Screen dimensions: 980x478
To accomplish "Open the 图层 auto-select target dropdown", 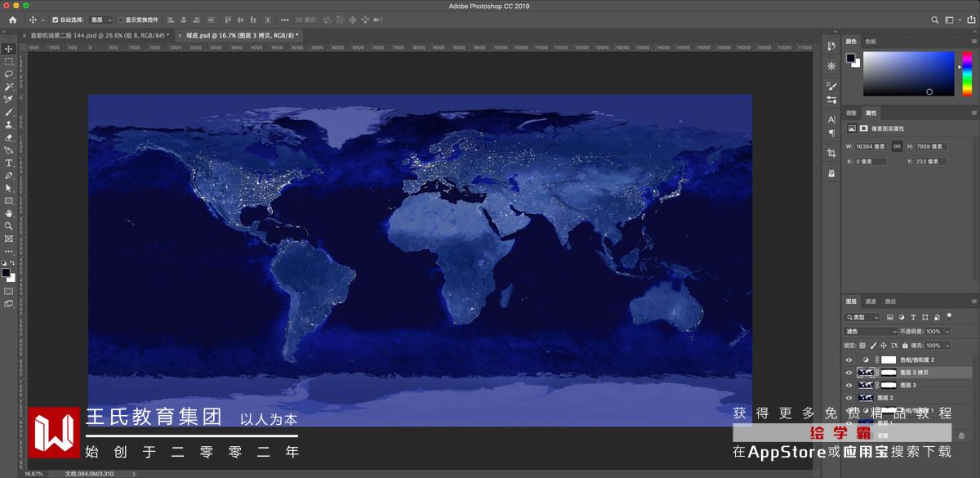I will 101,20.
